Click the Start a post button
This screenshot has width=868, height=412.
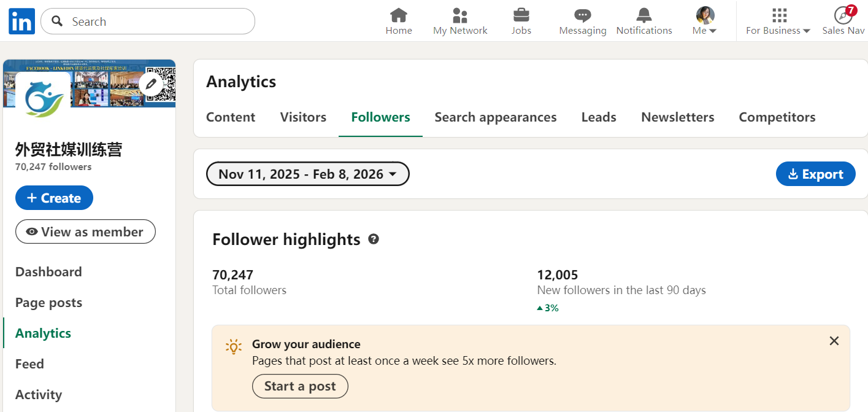(300, 386)
